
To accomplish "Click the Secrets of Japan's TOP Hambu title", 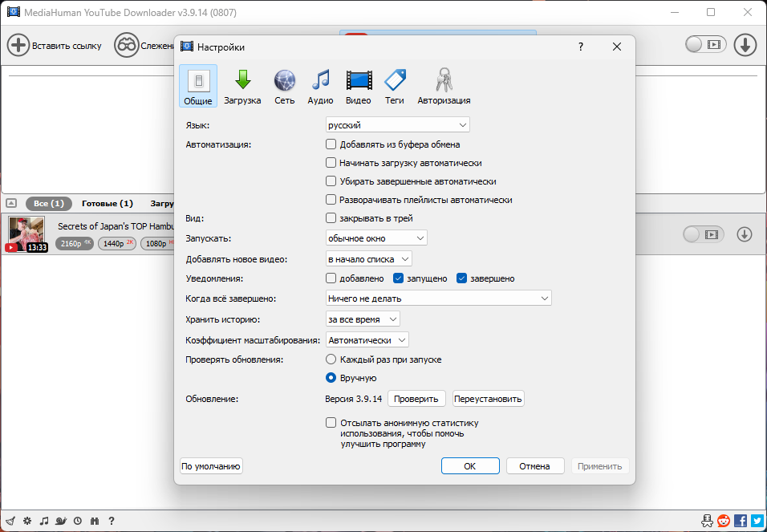I will click(x=116, y=226).
